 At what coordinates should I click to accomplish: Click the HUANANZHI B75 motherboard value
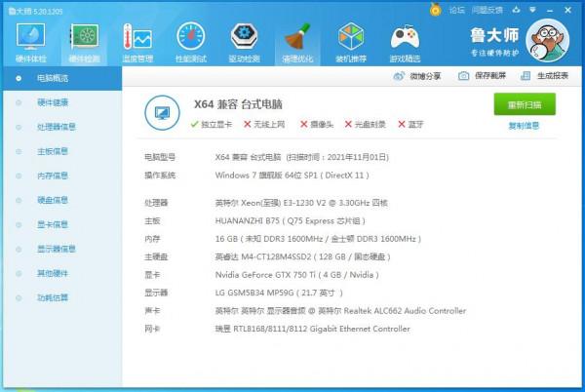(x=290, y=220)
